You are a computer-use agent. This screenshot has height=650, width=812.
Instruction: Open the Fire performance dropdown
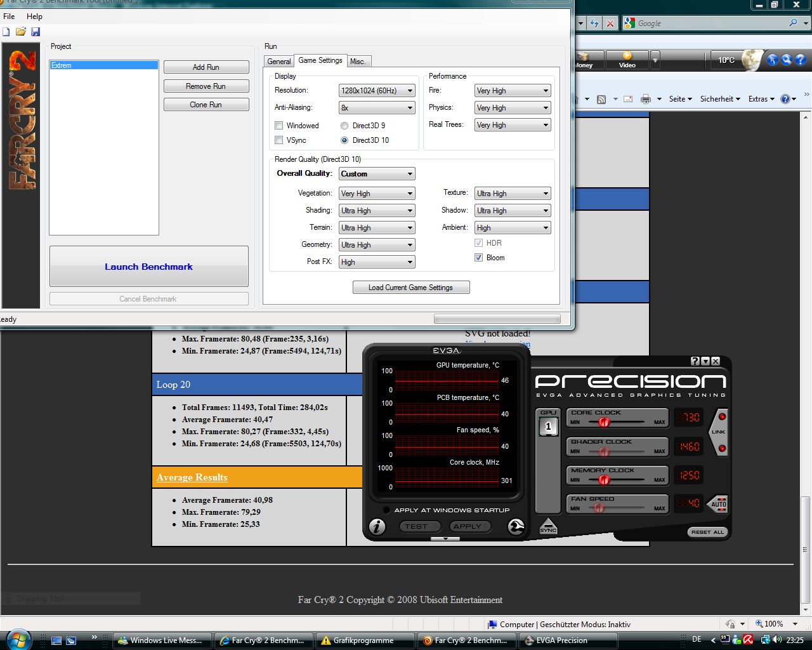[513, 91]
